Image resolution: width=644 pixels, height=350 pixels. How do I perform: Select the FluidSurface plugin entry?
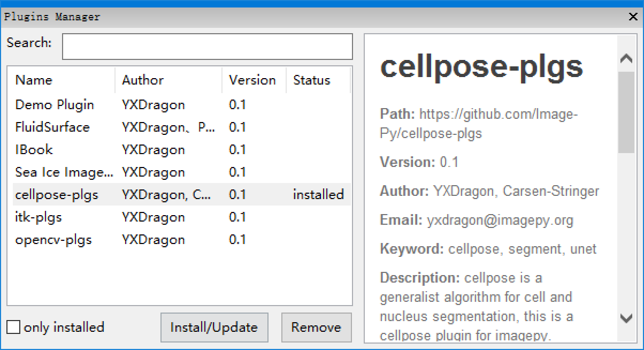[x=180, y=127]
